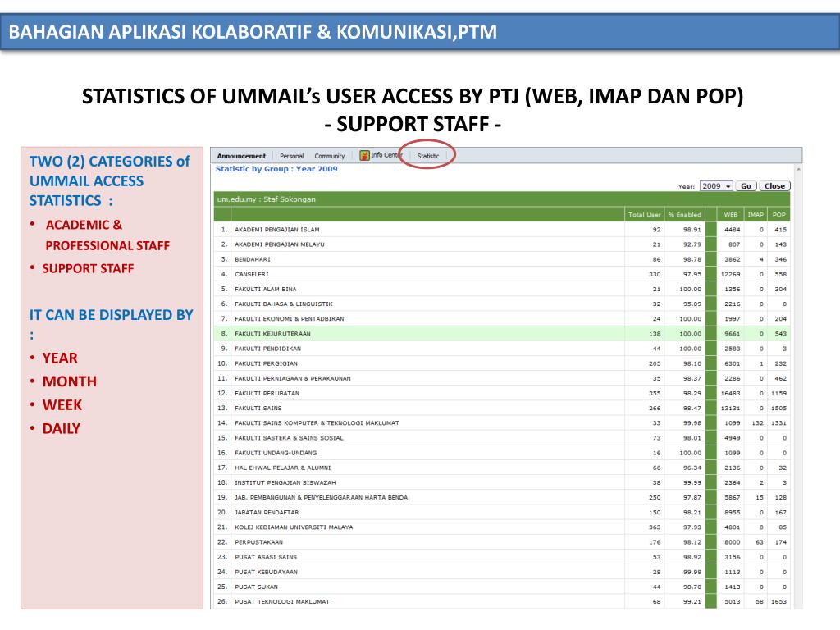Select the PUSAT KEBUDAYAAN row
Screen dimensions: 840x630
pyautogui.click(x=501, y=572)
